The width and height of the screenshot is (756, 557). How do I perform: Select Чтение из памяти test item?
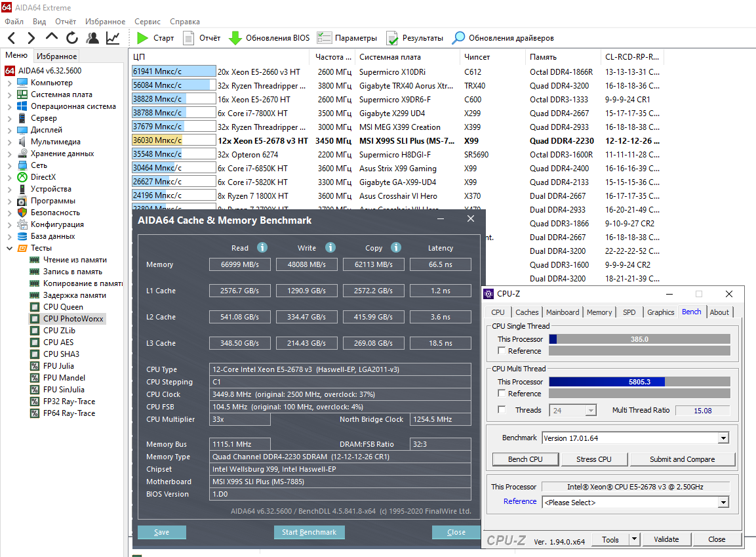pyautogui.click(x=75, y=259)
